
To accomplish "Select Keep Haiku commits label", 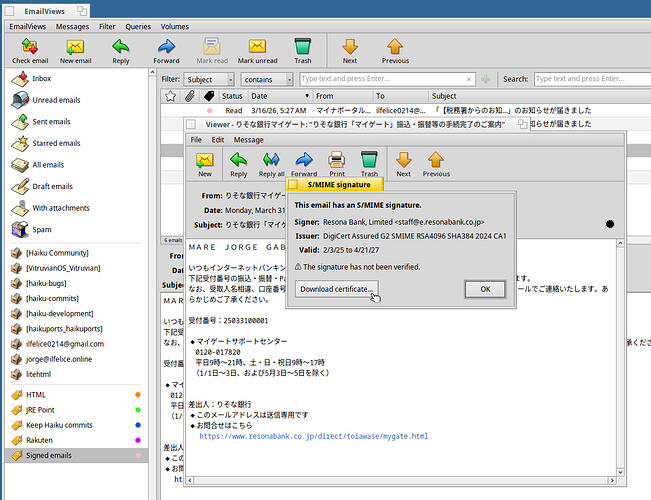I will tap(77, 425).
